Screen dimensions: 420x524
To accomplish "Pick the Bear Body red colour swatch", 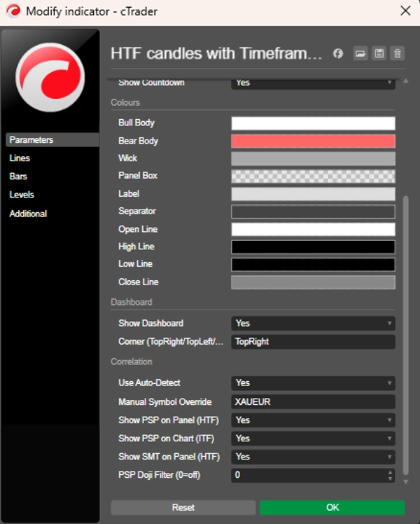I will tap(313, 141).
